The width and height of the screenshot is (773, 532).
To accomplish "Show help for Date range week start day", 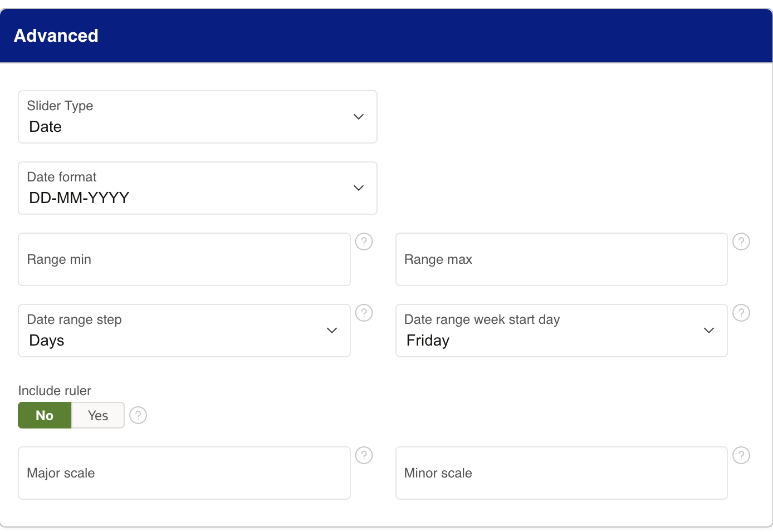I will click(x=741, y=313).
